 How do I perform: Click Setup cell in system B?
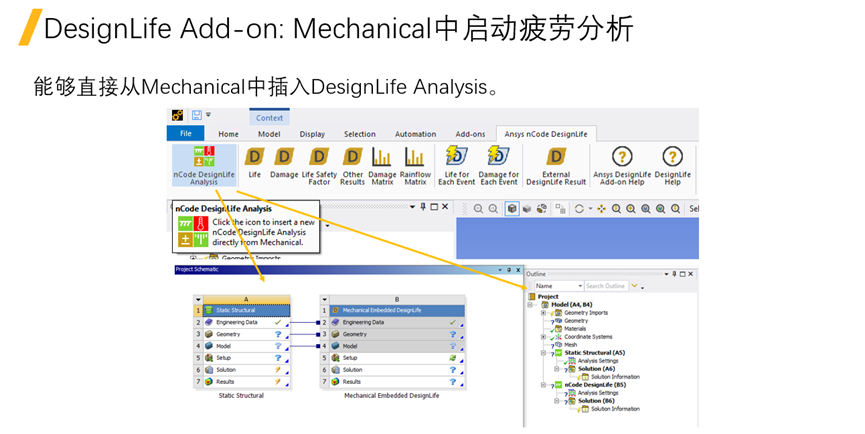point(397,358)
